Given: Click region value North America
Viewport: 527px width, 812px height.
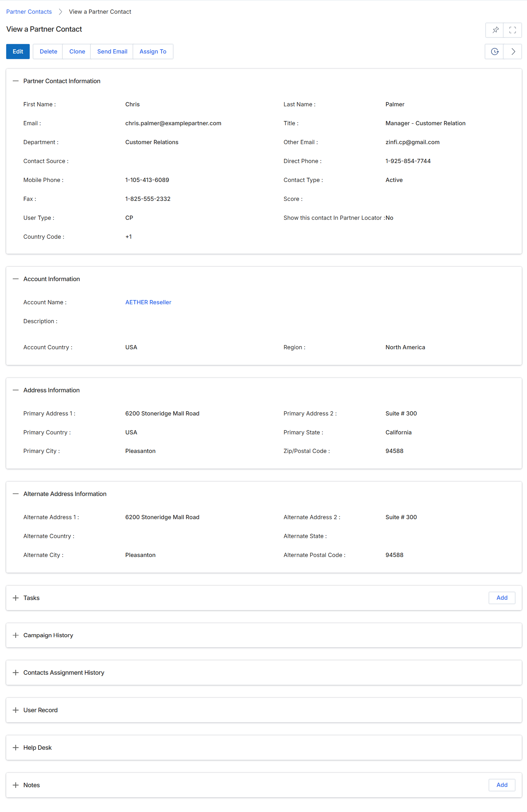Looking at the screenshot, I should pos(405,347).
